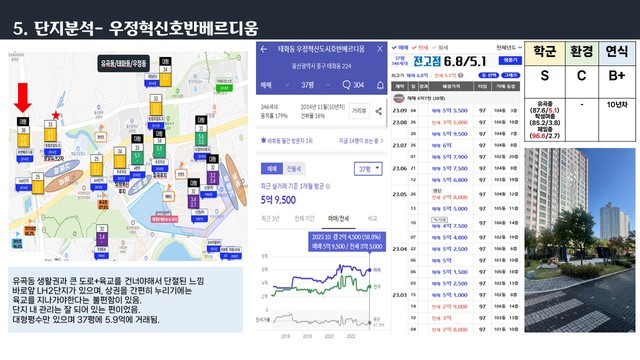This screenshot has width=640, height=360.
Task: Click the 계약 column header
Action: coord(399,87)
